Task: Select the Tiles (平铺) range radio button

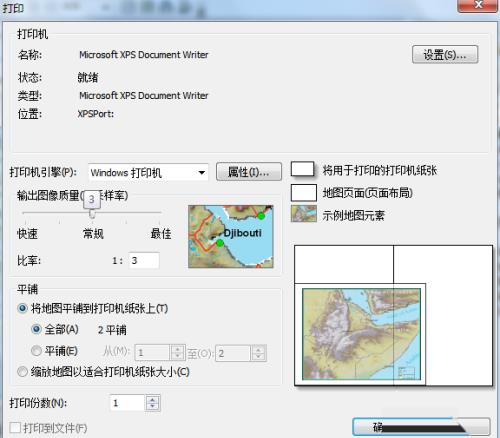Action: click(x=36, y=351)
